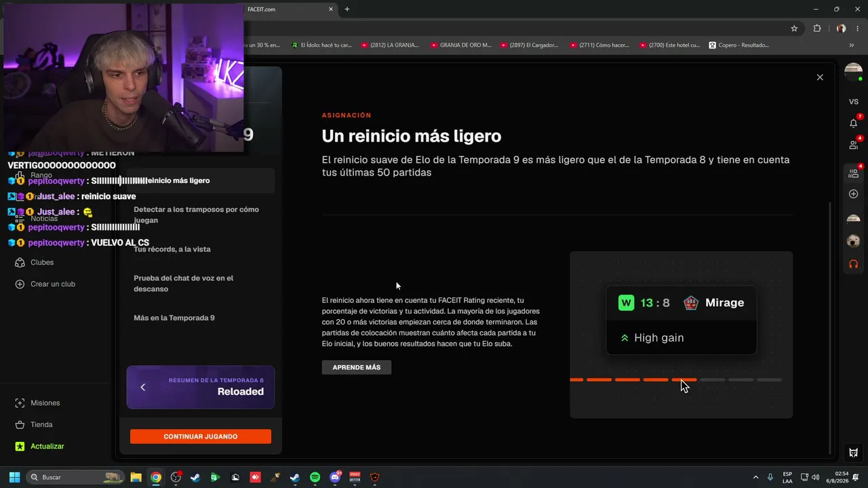The height and width of the screenshot is (488, 868).
Task: Open the '(2711) Cómo hacer...' bookmark
Action: [x=599, y=45]
